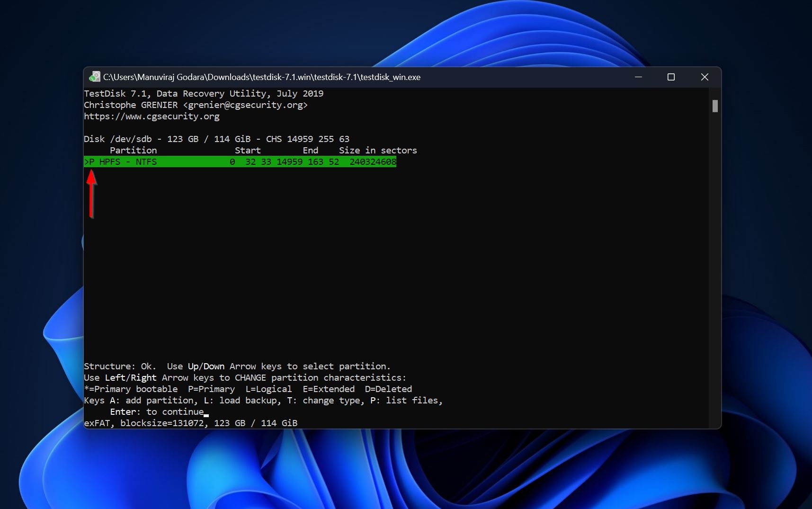Click the 'Disk /dev/sdb - 123 GB' line

tap(216, 139)
